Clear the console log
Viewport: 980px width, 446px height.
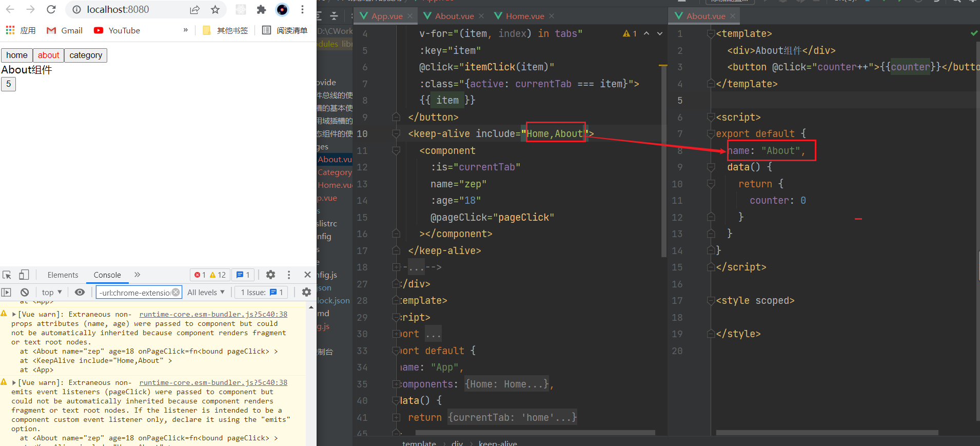25,292
